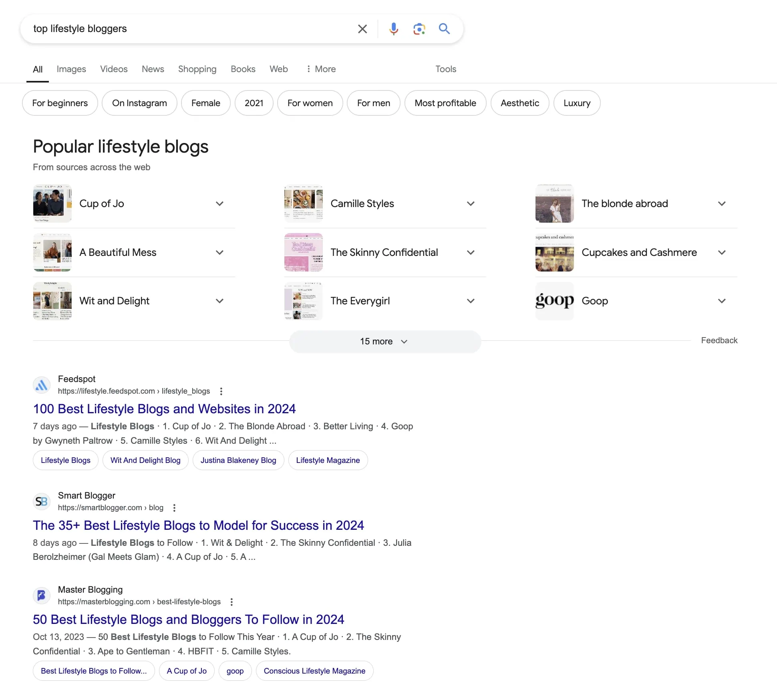
Task: Show 15 more lifestyle blogs
Action: [385, 341]
